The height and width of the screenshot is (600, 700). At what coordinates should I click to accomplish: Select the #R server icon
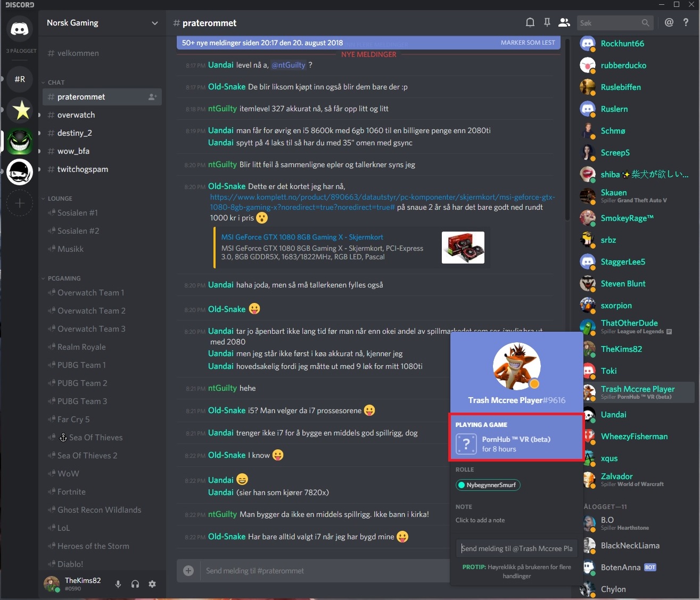pyautogui.click(x=20, y=79)
